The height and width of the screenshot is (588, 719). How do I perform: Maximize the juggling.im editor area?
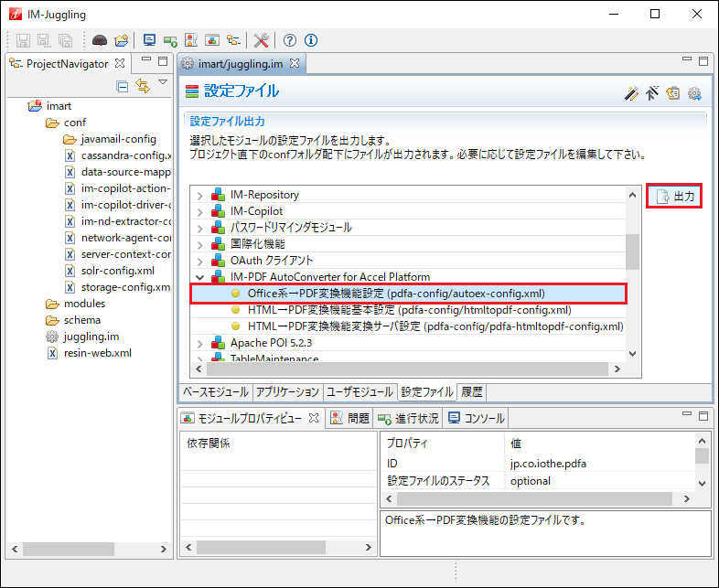(703, 61)
